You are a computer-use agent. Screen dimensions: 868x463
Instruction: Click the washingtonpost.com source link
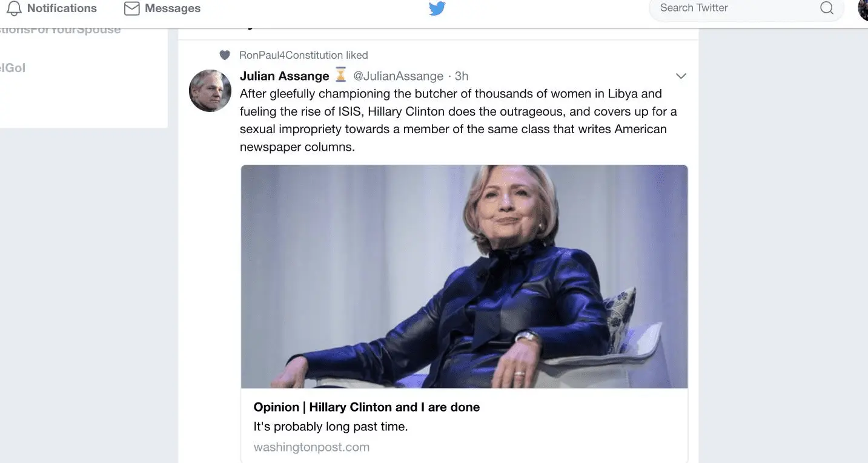(x=311, y=447)
